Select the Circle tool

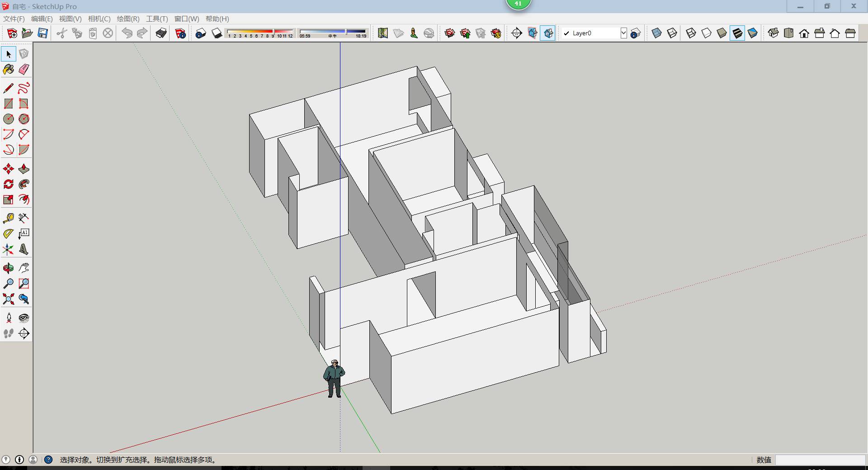pos(9,119)
